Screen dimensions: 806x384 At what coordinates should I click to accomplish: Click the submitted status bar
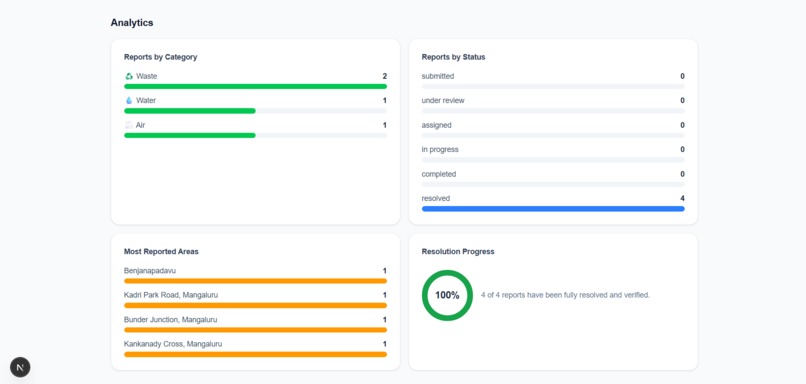click(553, 86)
